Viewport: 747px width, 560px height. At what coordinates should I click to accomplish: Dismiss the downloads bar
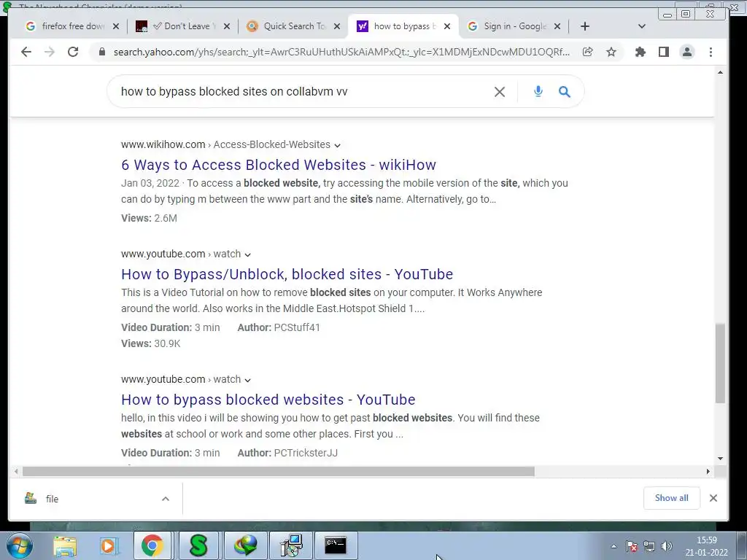pyautogui.click(x=713, y=498)
